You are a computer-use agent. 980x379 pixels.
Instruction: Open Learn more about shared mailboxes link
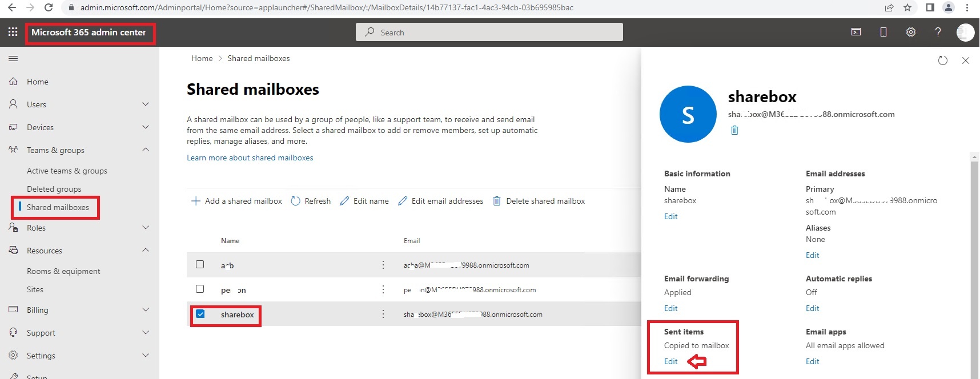pyautogui.click(x=250, y=158)
